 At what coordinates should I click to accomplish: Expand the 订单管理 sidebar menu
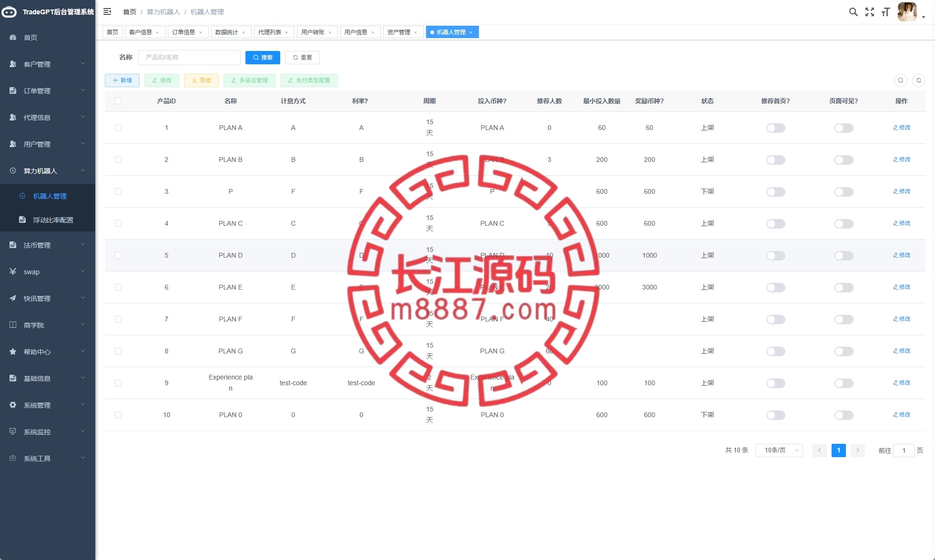(x=48, y=90)
